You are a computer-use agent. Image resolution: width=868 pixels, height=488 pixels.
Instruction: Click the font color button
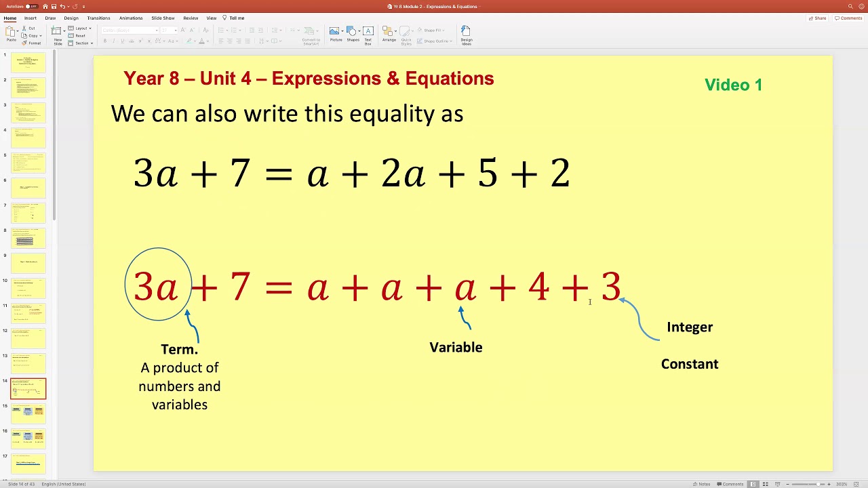[x=201, y=41]
